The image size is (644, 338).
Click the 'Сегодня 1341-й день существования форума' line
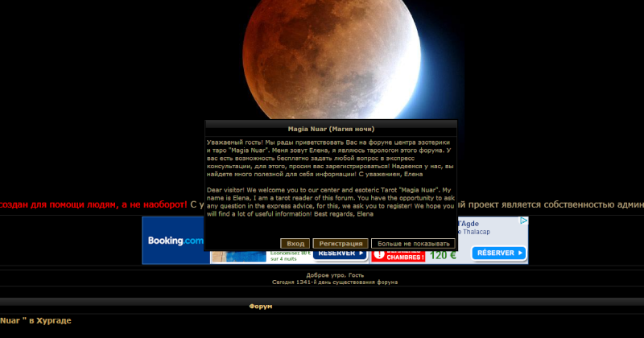click(335, 282)
